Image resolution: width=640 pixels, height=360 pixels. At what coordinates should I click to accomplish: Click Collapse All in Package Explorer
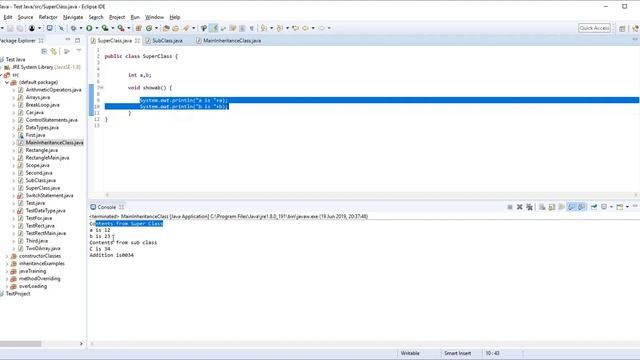click(x=44, y=51)
